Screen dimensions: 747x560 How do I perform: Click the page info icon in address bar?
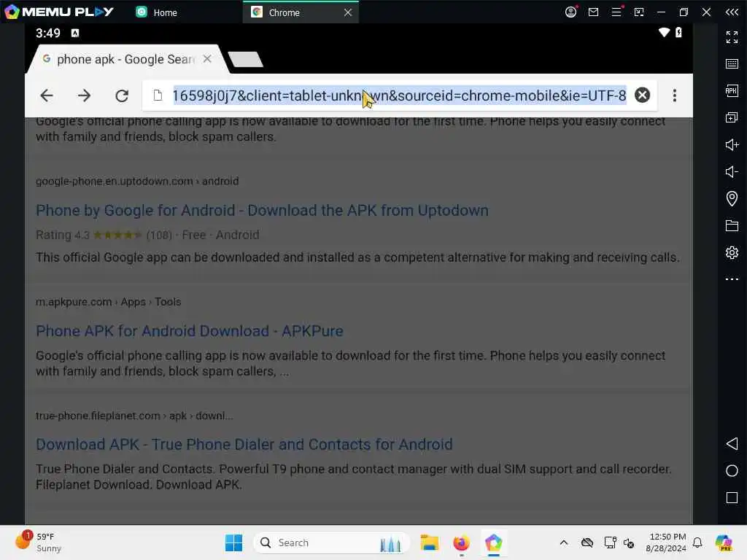[x=158, y=96]
